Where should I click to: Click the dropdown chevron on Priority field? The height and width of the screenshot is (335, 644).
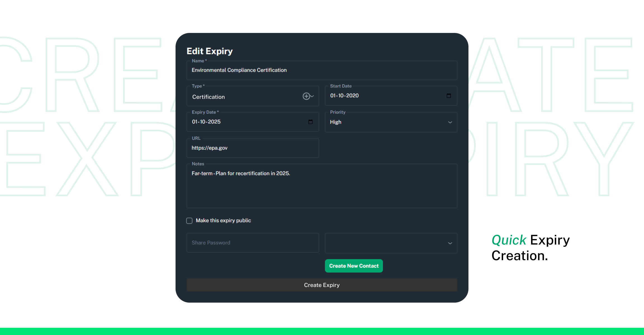click(x=450, y=123)
